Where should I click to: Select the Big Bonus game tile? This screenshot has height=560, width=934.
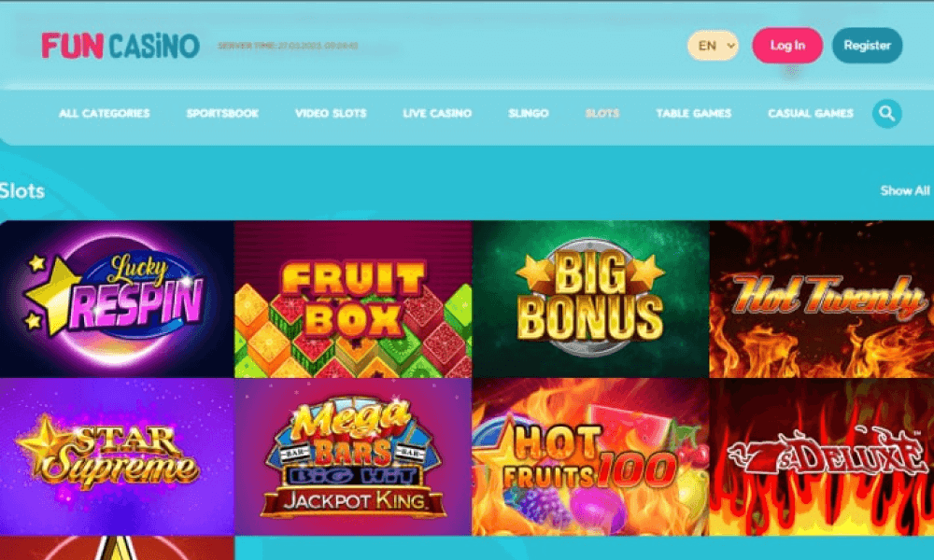590,300
